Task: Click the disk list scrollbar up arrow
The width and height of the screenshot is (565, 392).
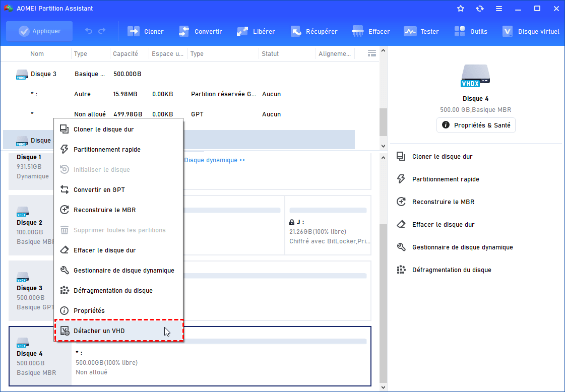Action: 383,51
